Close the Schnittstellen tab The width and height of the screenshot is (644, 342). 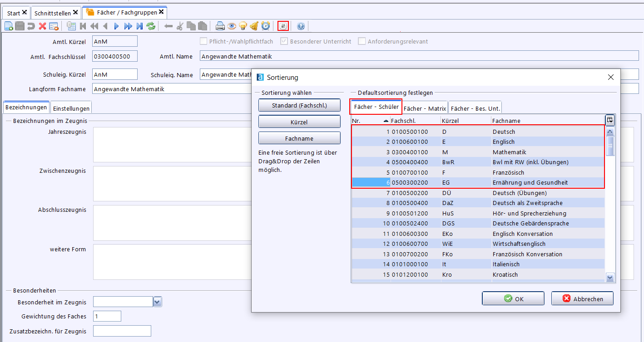[75, 12]
